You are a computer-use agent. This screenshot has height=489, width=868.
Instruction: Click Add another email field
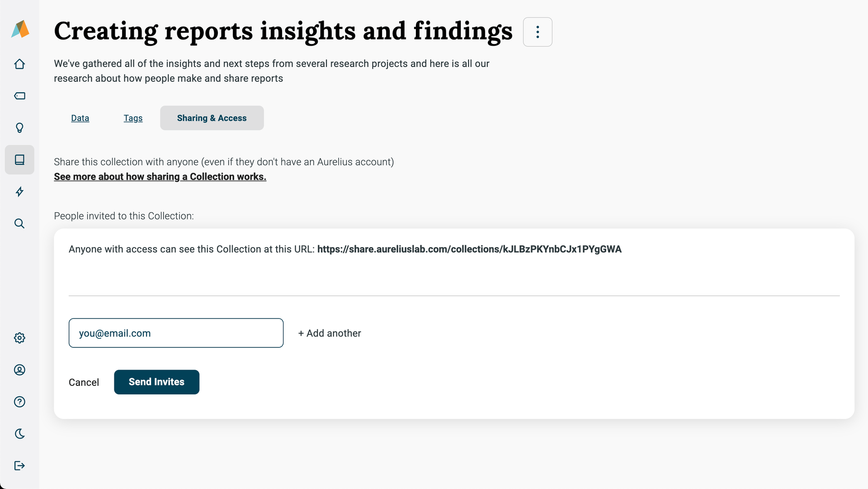click(330, 333)
